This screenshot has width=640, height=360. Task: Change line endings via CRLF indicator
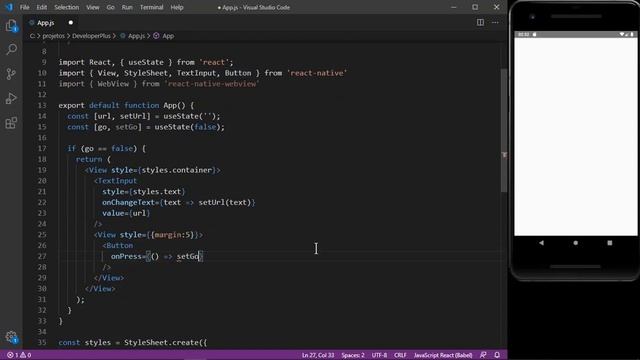tap(400, 355)
